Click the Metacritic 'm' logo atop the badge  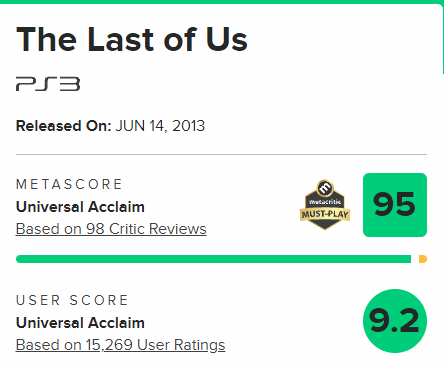coord(325,188)
